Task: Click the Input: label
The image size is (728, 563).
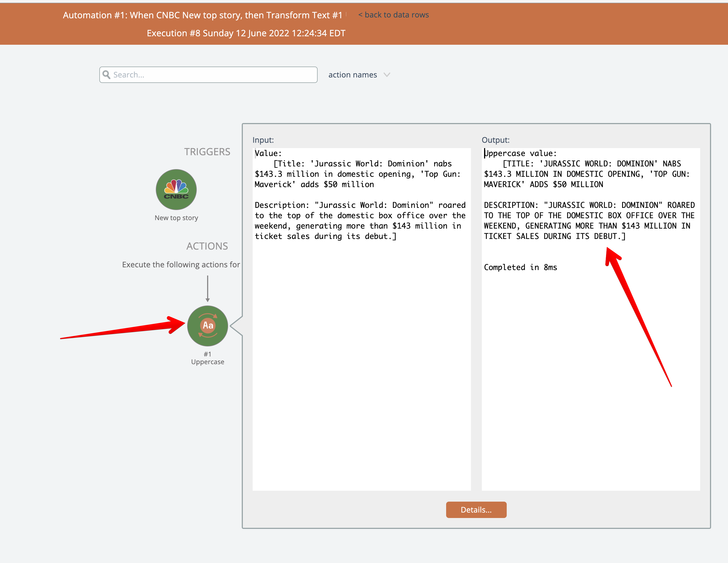Action: pyautogui.click(x=263, y=140)
